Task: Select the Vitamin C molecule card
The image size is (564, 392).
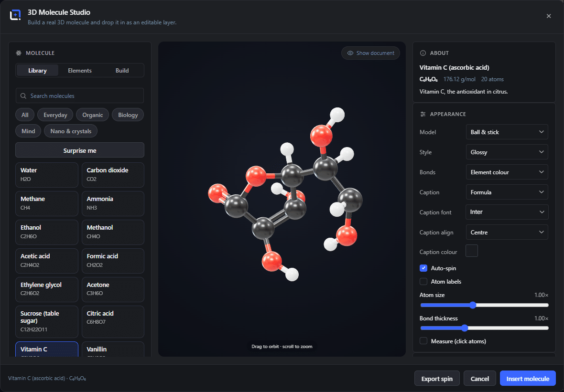Action: coord(47,349)
